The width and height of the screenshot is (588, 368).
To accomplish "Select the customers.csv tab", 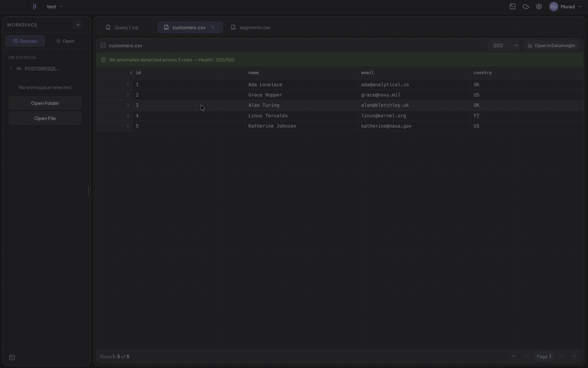I will coord(189,27).
